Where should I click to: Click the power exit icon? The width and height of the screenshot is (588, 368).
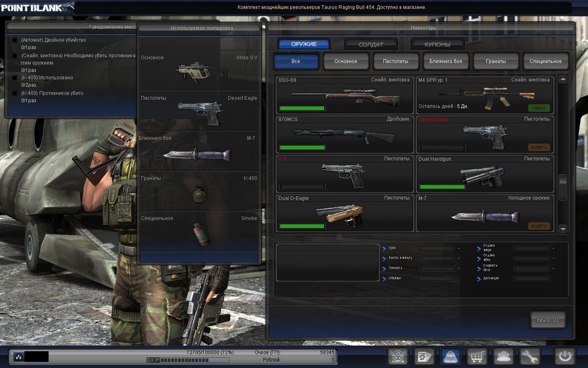(565, 357)
